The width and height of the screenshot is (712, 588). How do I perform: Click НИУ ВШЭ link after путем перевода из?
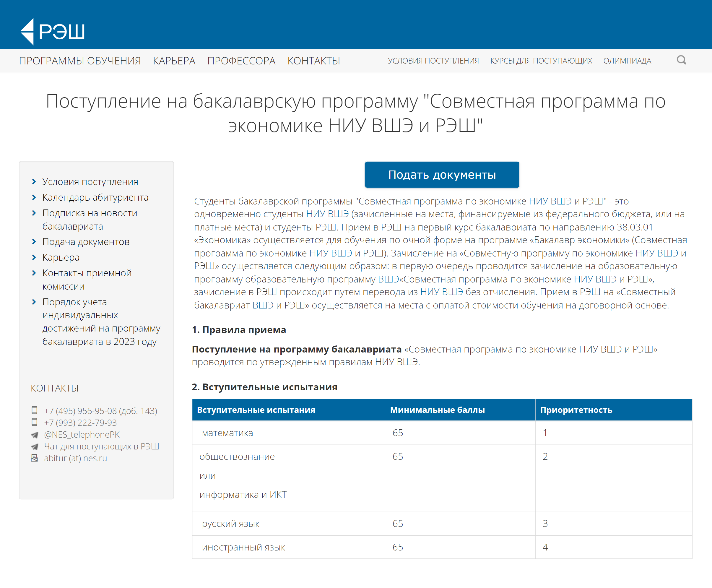pos(441,292)
